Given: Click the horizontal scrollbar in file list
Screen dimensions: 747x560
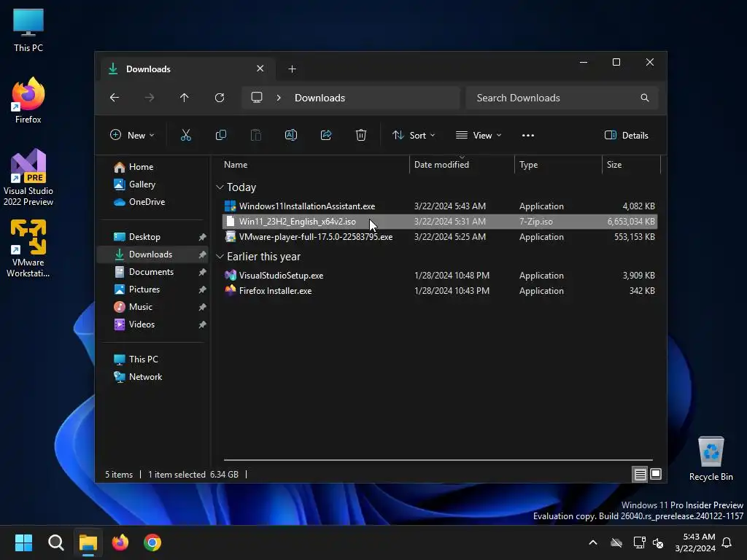Looking at the screenshot, I should click(x=438, y=460).
